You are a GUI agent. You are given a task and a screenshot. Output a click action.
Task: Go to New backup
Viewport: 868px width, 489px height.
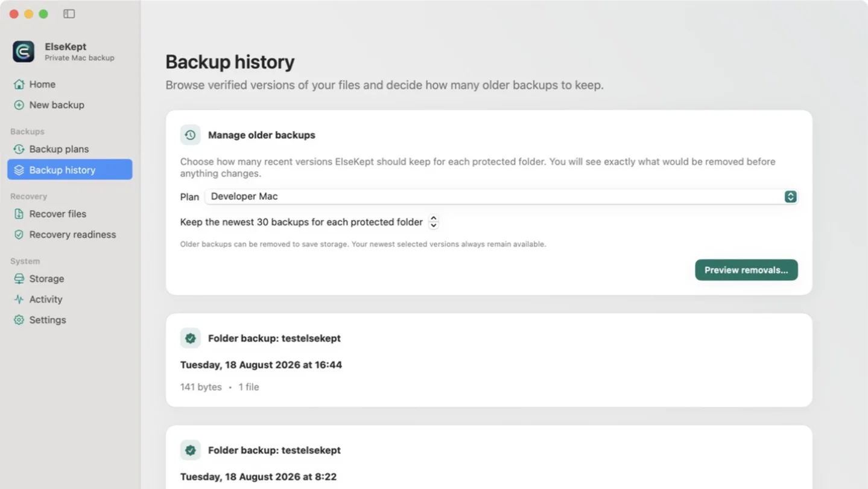click(x=70, y=105)
